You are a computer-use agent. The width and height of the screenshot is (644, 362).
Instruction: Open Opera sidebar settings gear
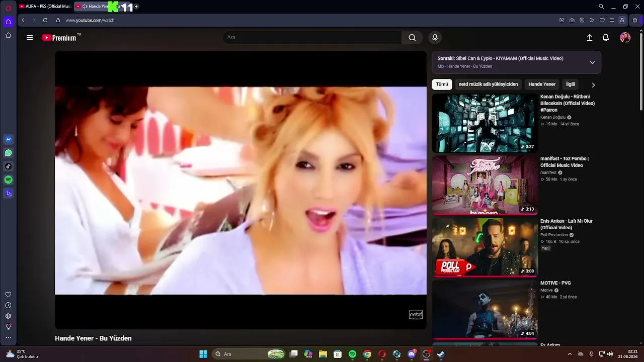(x=8, y=316)
